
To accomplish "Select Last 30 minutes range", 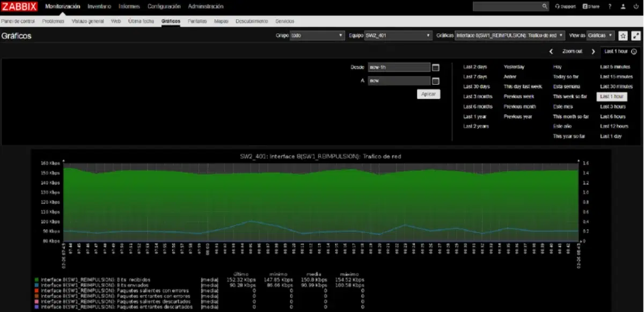I will (x=616, y=86).
